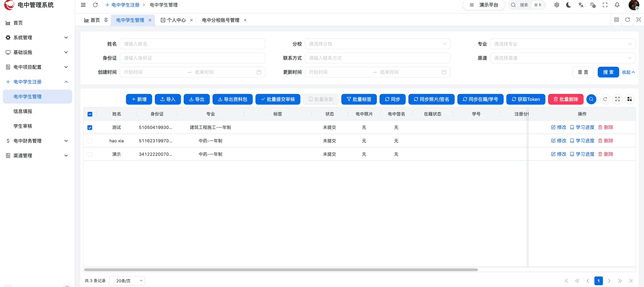Click 修改 for the 测试 row
644x287 pixels.
pyautogui.click(x=558, y=127)
